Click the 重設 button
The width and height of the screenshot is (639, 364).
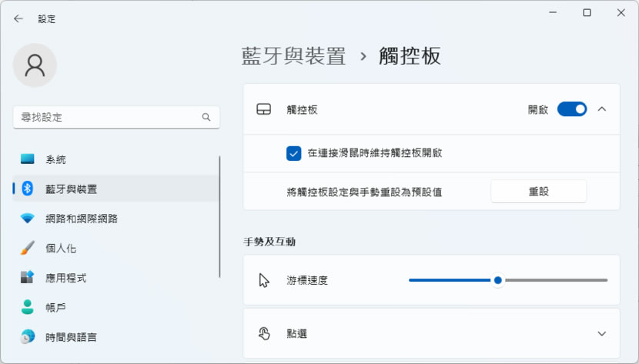click(x=539, y=192)
